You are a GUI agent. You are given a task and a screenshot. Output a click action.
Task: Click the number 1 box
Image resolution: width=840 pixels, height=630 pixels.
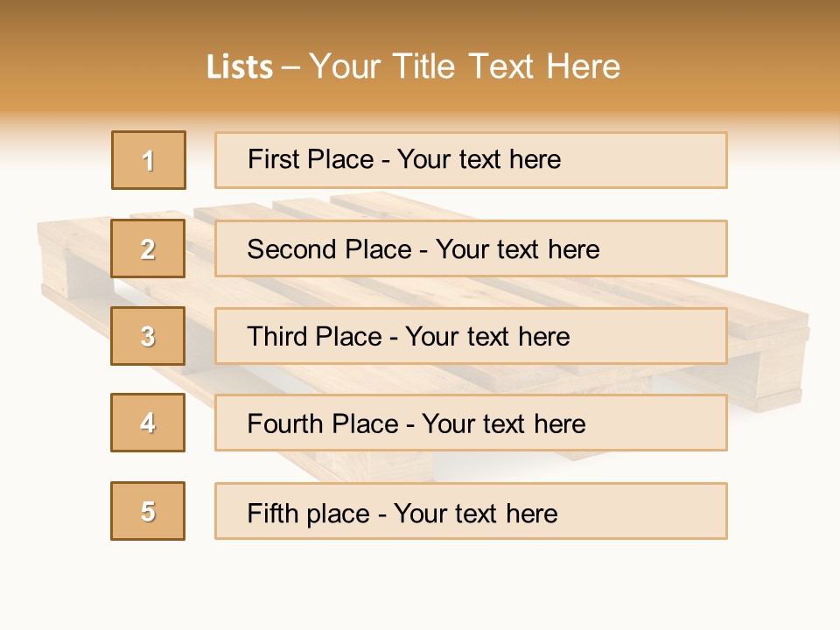tap(149, 160)
